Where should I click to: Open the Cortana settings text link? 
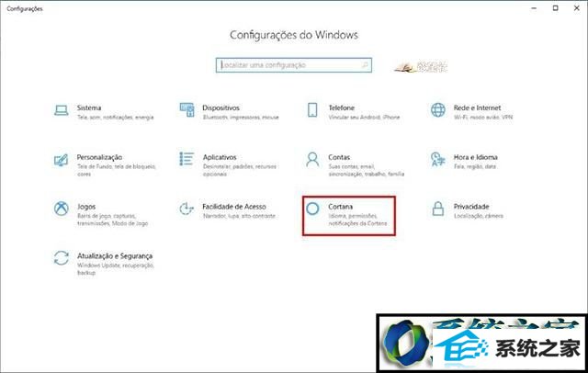(x=341, y=207)
